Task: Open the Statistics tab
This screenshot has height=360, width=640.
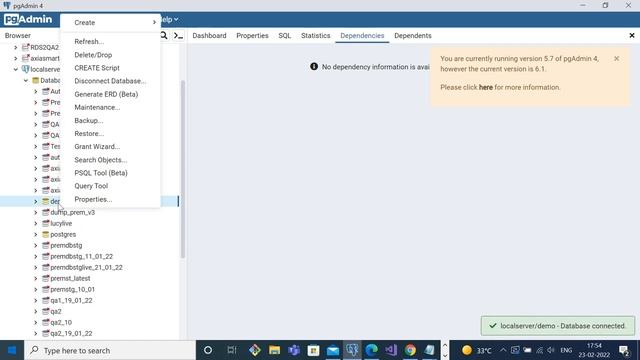Action: 316,36
